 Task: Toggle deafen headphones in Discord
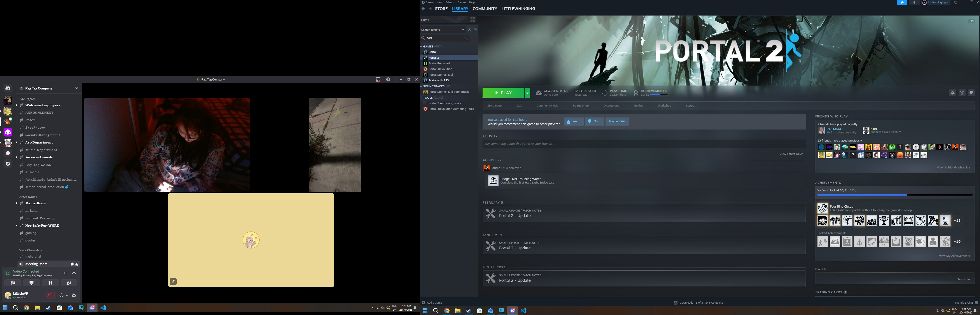click(61, 295)
